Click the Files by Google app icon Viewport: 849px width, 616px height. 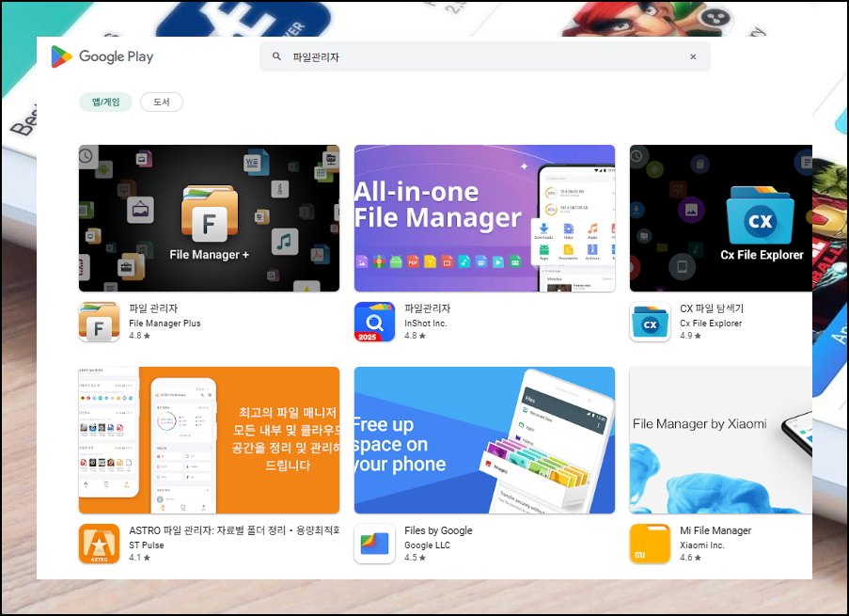pyautogui.click(x=375, y=544)
